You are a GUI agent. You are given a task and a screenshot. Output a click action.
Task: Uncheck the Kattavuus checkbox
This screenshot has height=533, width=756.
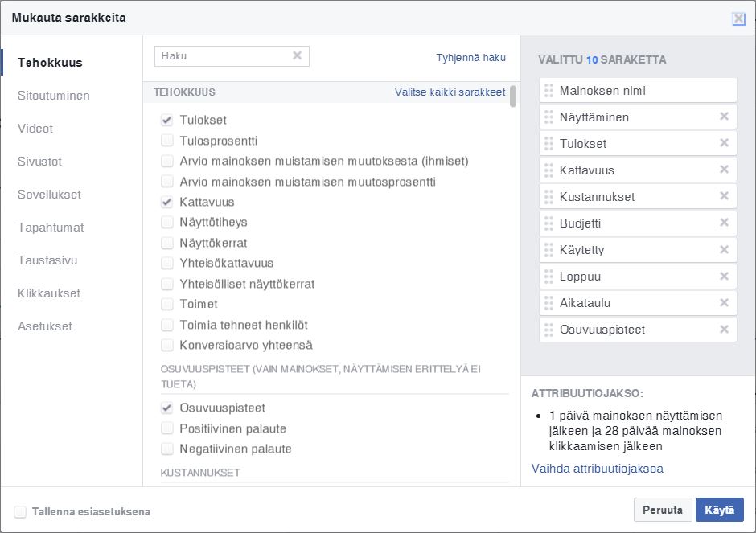(x=166, y=202)
